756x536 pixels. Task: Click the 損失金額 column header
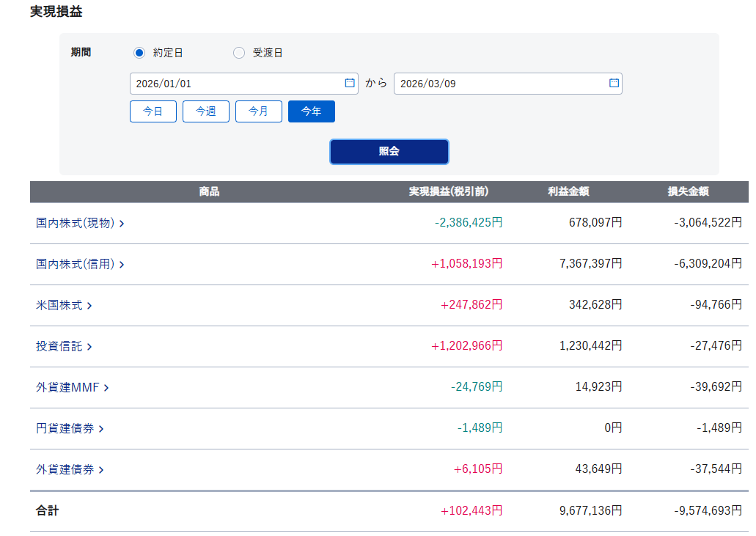pos(688,191)
